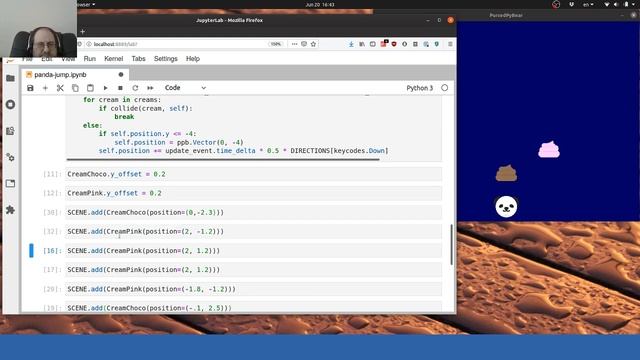Click the horizontal scrollbar under code cell
Screen dimensions: 640x360
(x=223, y=159)
